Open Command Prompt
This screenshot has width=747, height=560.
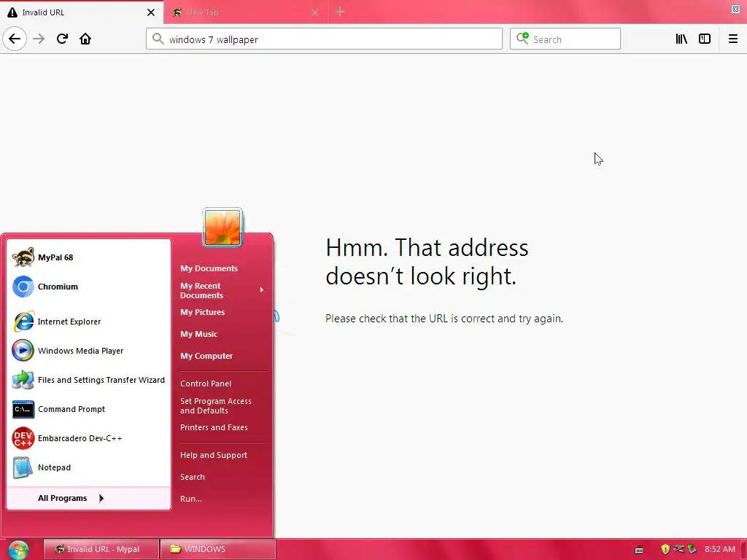89,409
